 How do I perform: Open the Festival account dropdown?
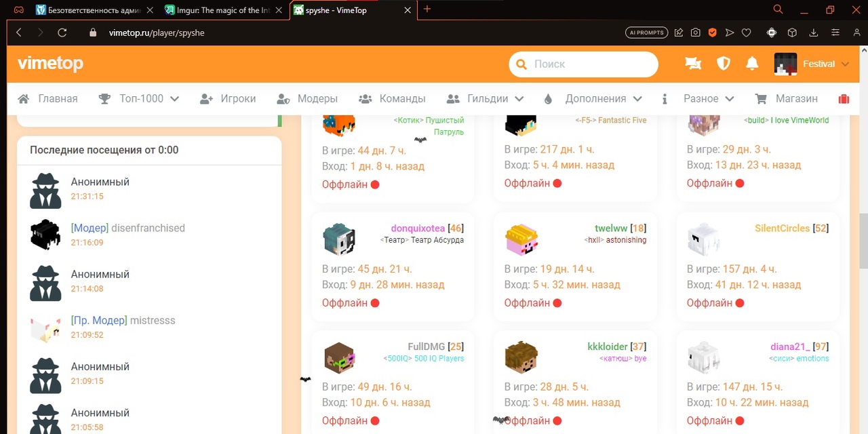tap(812, 64)
